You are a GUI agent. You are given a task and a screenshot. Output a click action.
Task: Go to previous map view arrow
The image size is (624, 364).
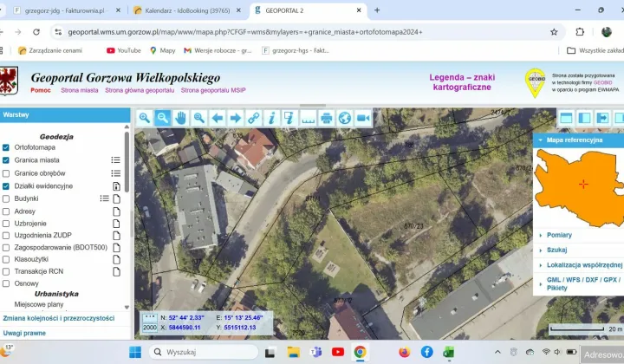point(218,118)
